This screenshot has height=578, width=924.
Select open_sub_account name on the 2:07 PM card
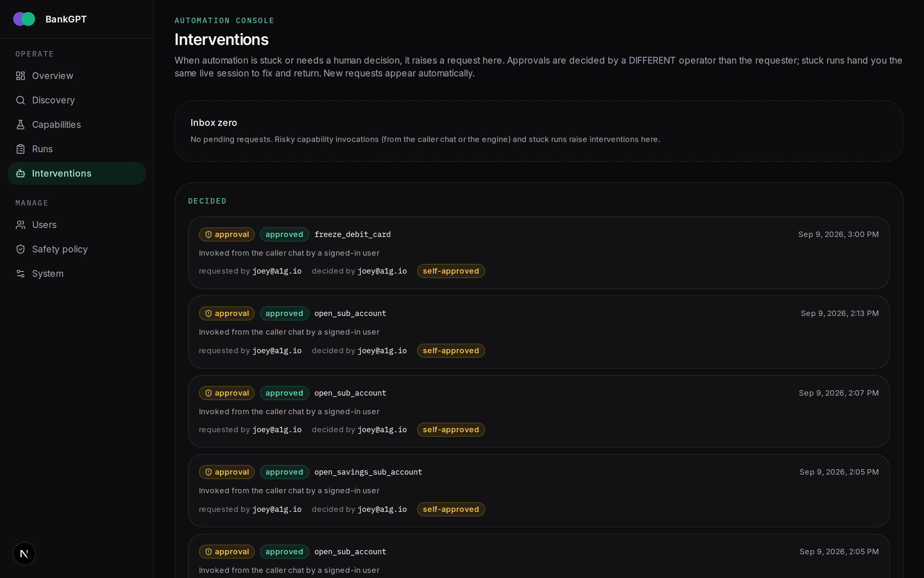350,393
